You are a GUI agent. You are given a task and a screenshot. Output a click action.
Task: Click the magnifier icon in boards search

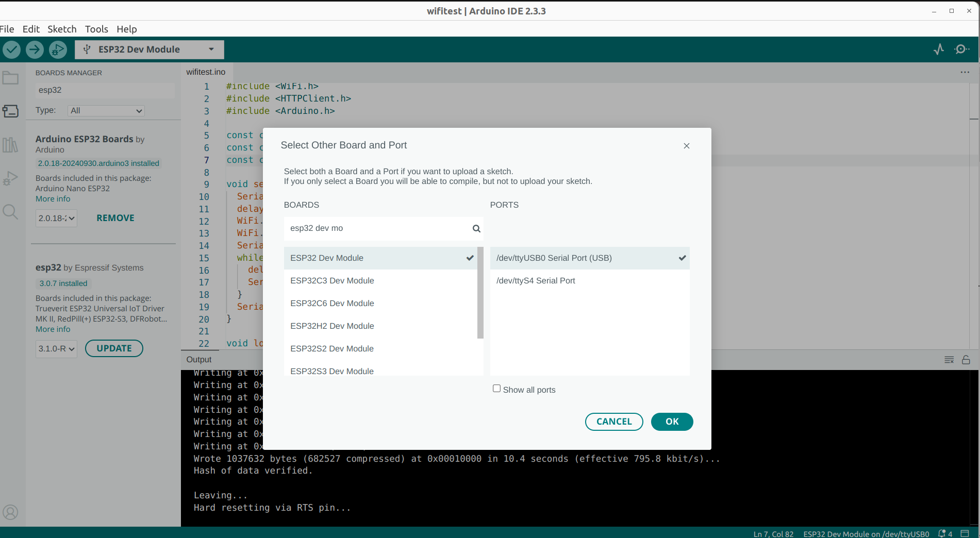point(476,228)
